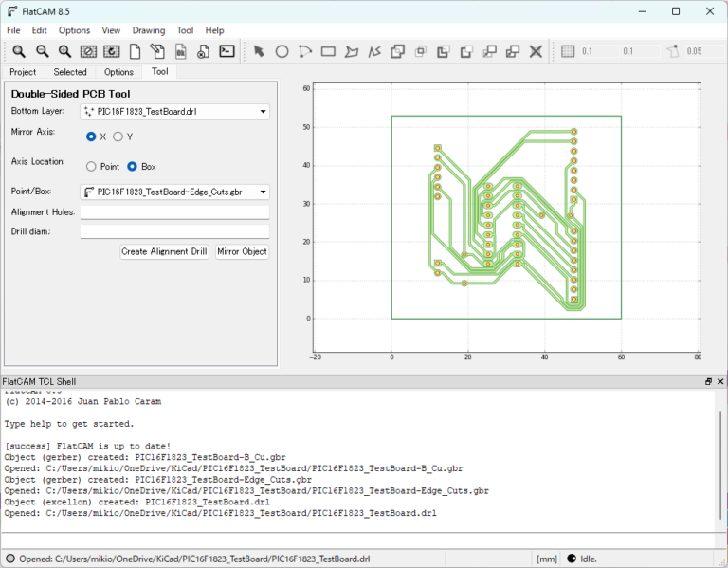Viewport: 728px width, 568px height.
Task: Select the Add Circle drawing tool
Action: pos(282,51)
